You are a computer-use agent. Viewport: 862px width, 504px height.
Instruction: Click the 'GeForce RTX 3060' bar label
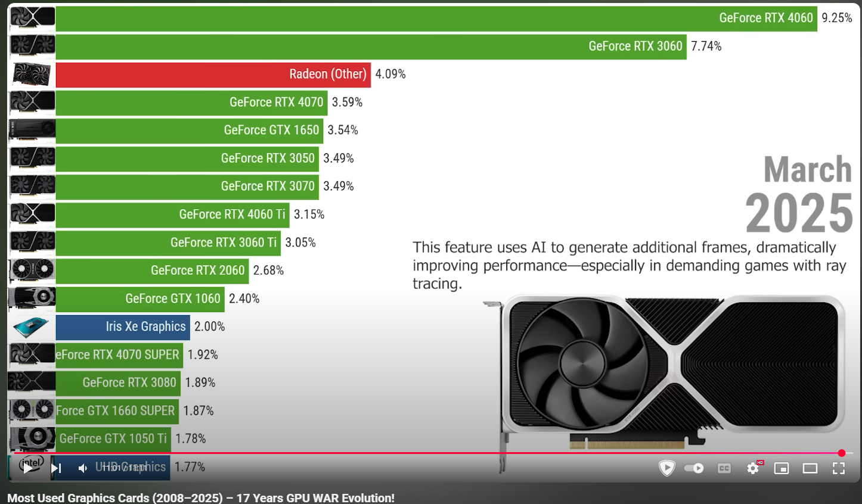[635, 46]
